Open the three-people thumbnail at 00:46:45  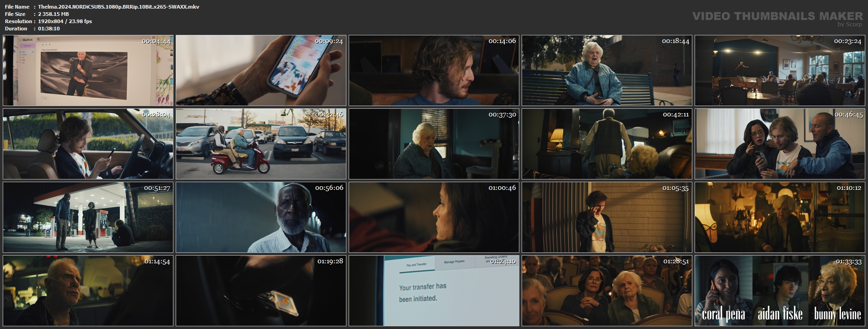[x=780, y=144]
